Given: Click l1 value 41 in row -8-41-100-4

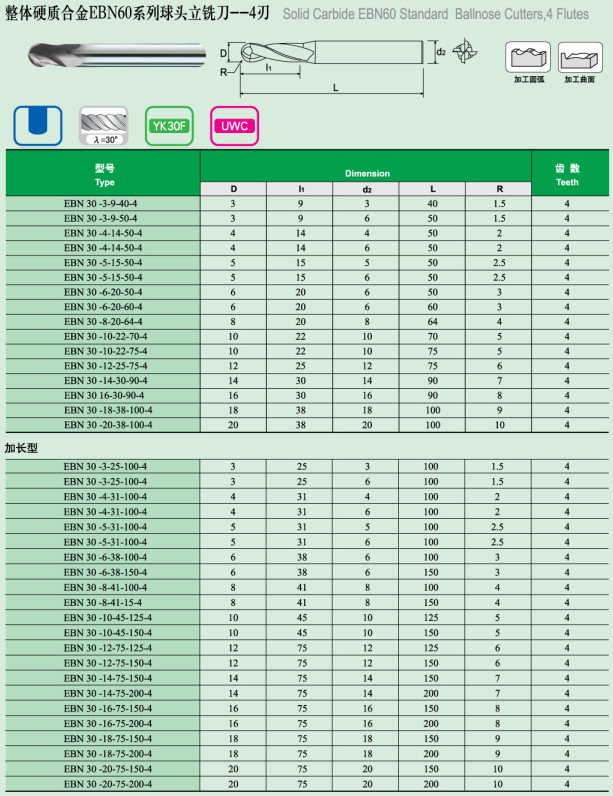Looking at the screenshot, I should pyautogui.click(x=301, y=587).
